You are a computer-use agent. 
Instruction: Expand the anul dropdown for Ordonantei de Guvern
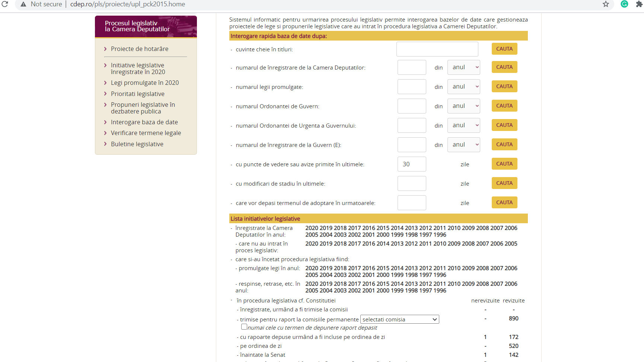pos(463,106)
